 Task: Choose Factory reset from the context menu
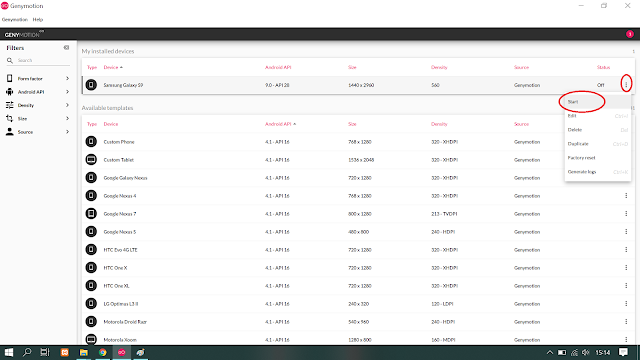[598, 158]
